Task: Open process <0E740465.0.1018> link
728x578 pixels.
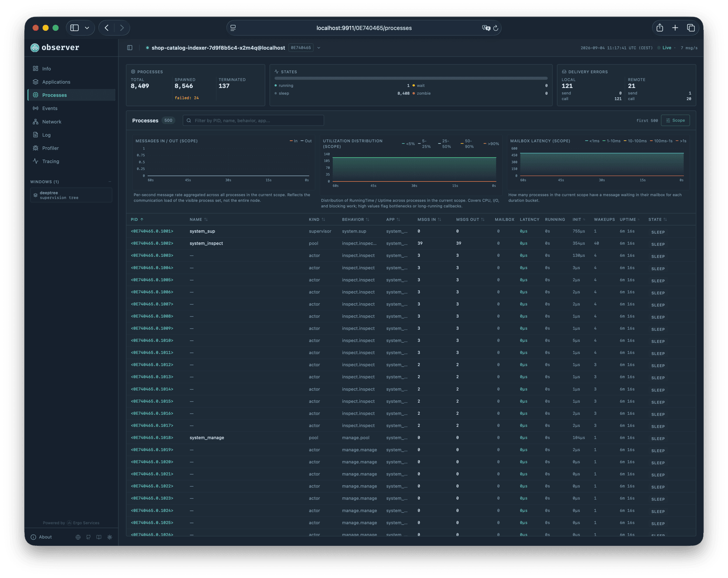Action: (152, 438)
